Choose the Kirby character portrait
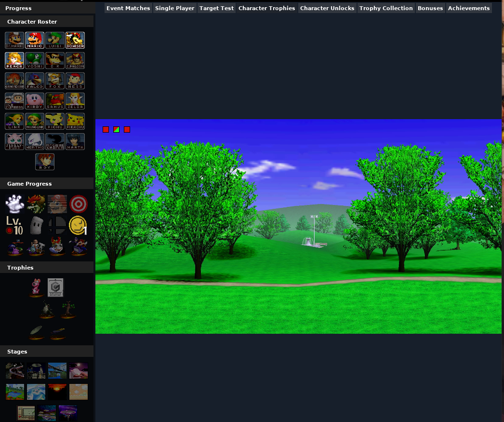The image size is (504, 422). pos(35,101)
